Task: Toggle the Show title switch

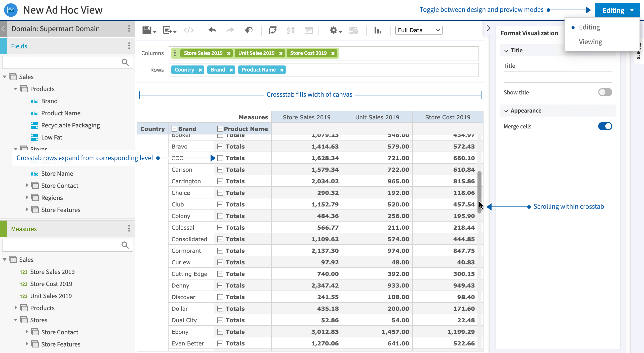Action: [x=605, y=92]
